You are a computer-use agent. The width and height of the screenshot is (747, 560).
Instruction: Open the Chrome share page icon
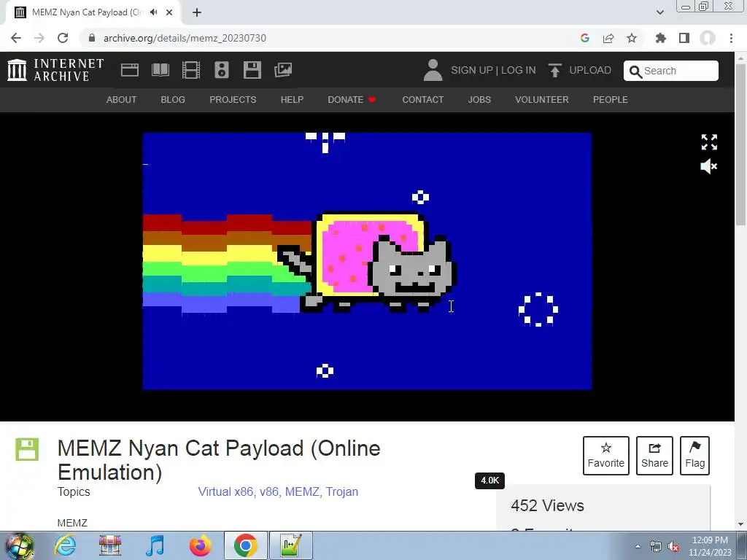(608, 38)
